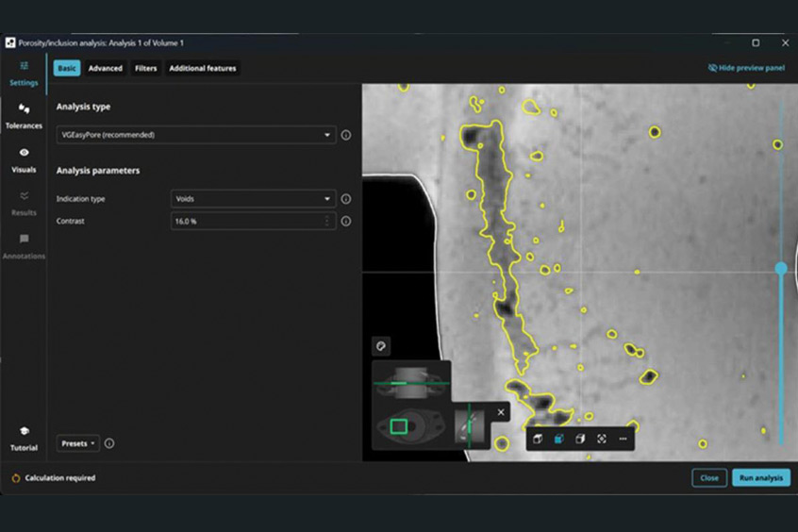Screen dimensions: 798x532
Task: Toggle the first cube view in preview toolbar
Action: 537,439
